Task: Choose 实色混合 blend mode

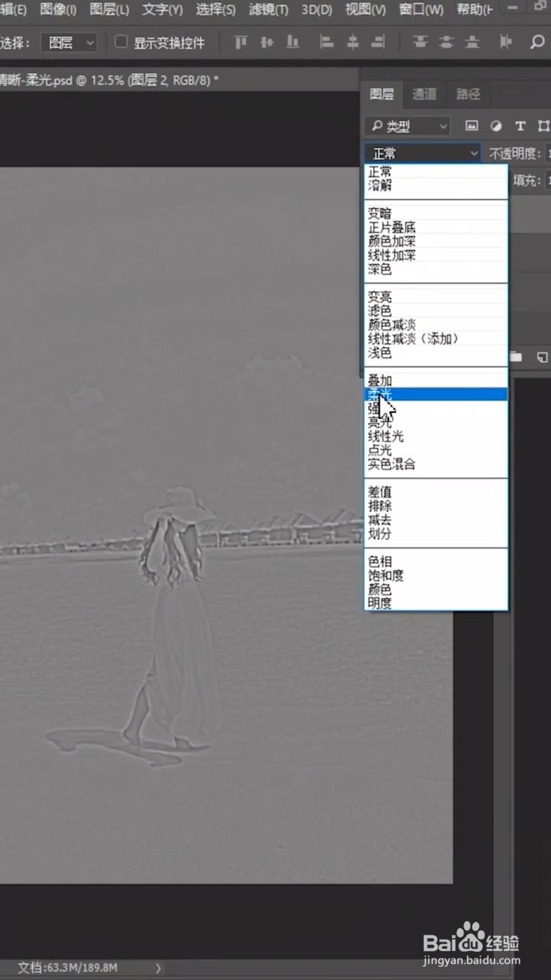Action: pos(435,464)
